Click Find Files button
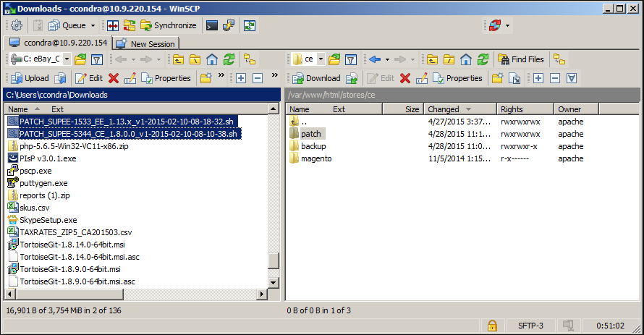Viewport: 644px width, 335px height. tap(521, 59)
